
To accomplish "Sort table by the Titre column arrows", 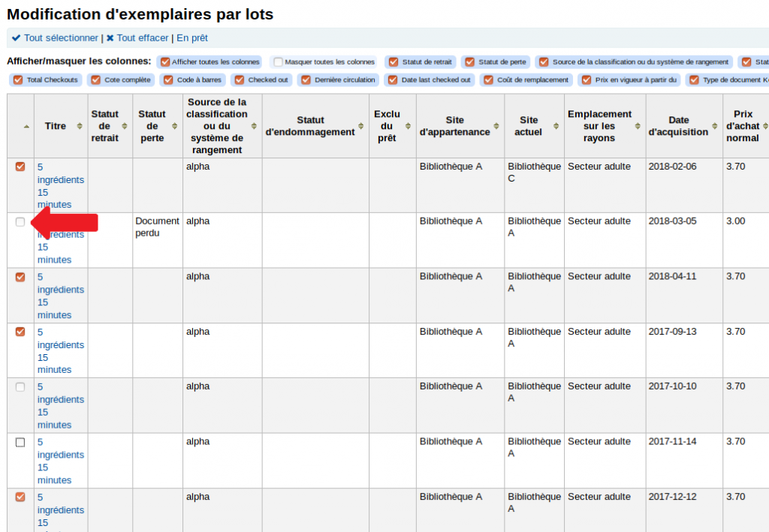I will pyautogui.click(x=80, y=126).
